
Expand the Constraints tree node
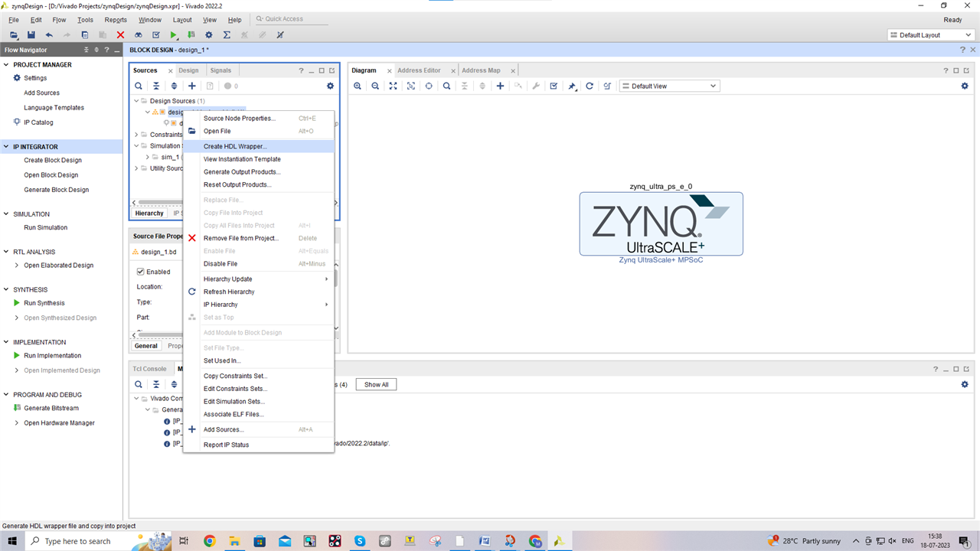pos(136,135)
